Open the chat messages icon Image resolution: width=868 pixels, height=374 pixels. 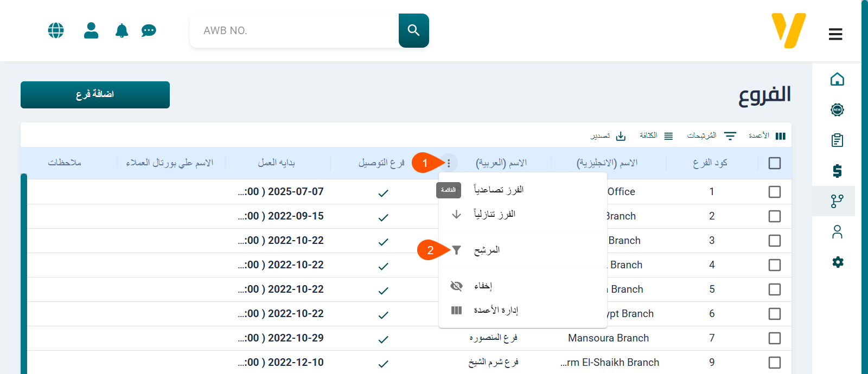click(149, 30)
